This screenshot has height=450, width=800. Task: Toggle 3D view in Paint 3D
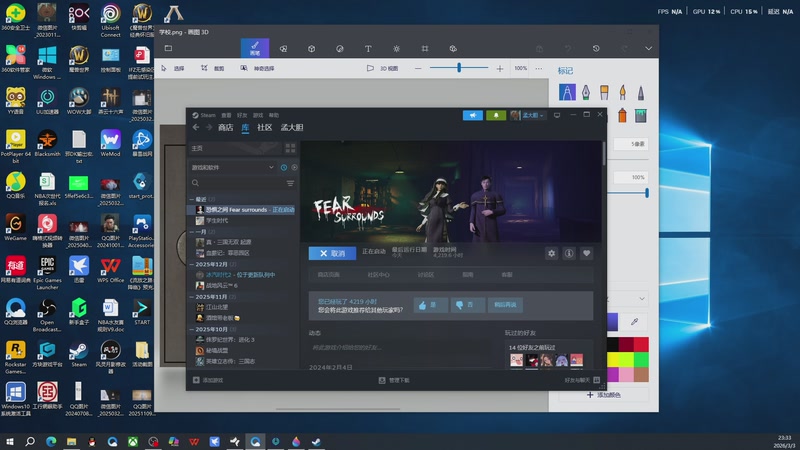click(x=383, y=68)
